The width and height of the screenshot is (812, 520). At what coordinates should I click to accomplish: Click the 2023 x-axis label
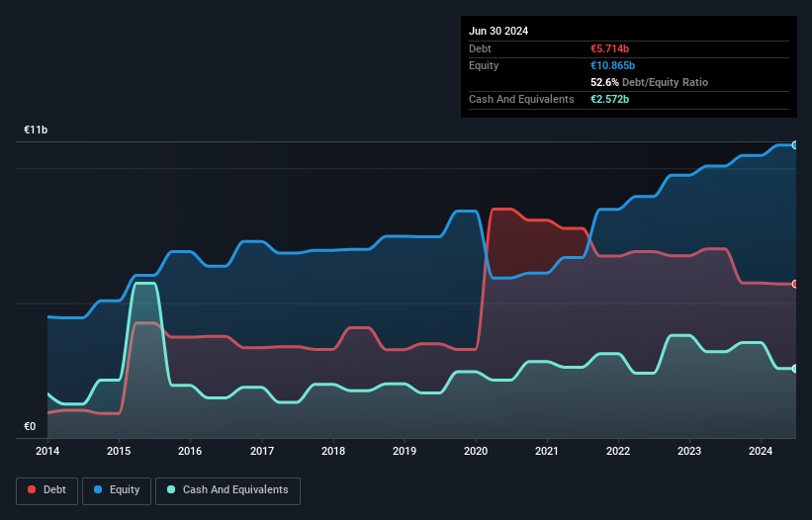pos(689,451)
